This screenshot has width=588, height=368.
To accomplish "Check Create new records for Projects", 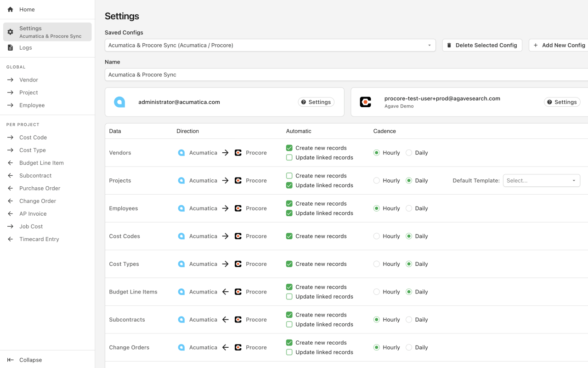I will (289, 176).
